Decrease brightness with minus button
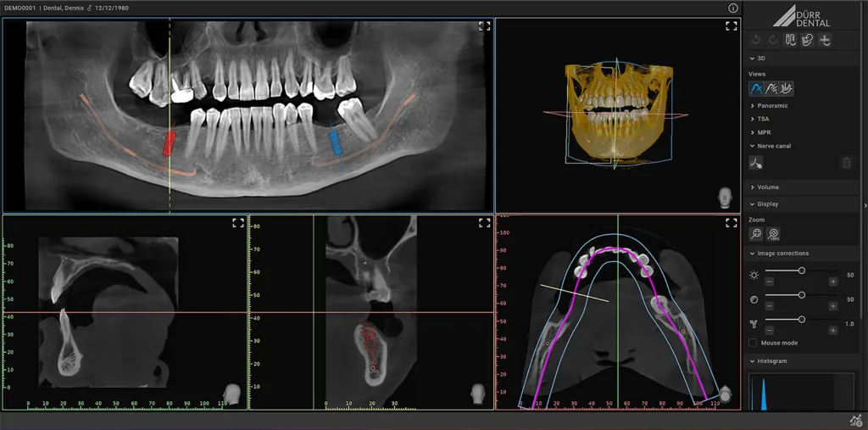This screenshot has width=868, height=430. 770,282
